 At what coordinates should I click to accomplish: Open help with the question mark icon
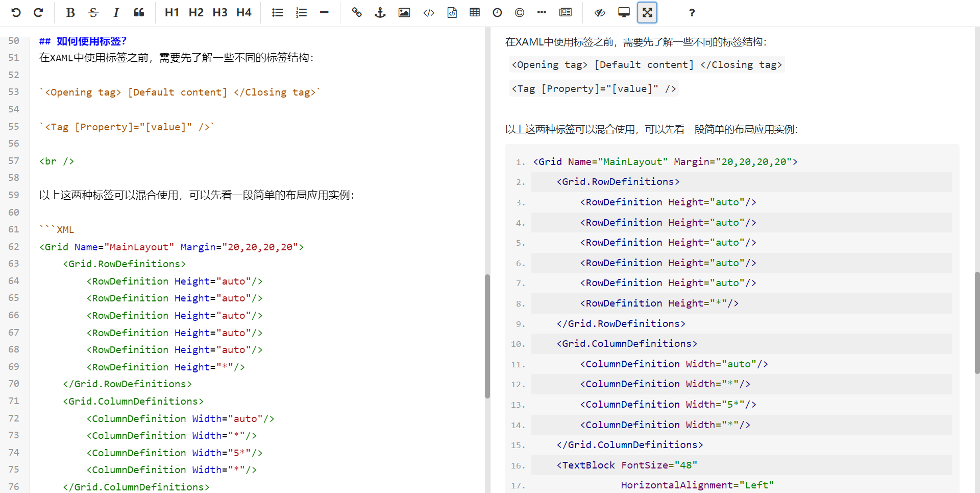[x=692, y=13]
